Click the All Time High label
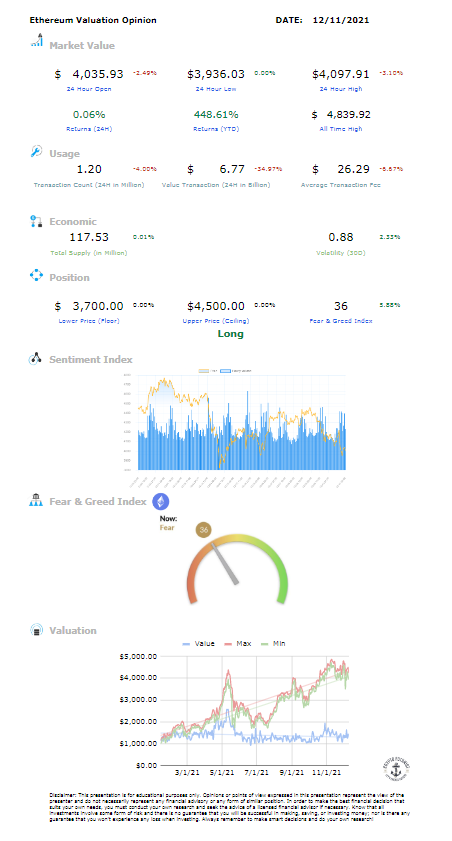 coord(341,129)
